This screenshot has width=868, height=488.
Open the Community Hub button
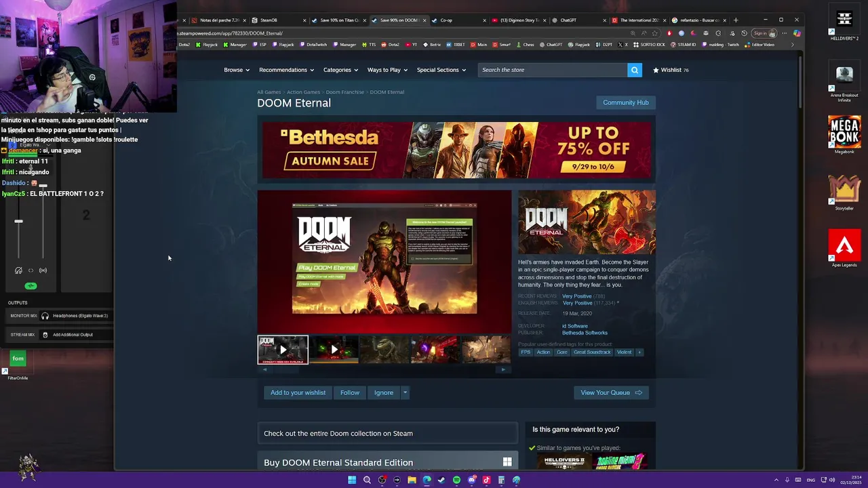[x=625, y=102]
